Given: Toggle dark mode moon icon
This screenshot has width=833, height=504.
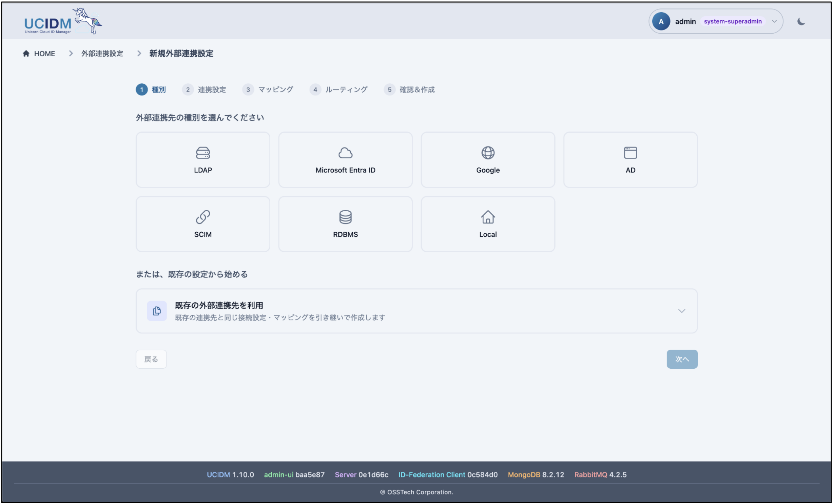Looking at the screenshot, I should pyautogui.click(x=801, y=21).
